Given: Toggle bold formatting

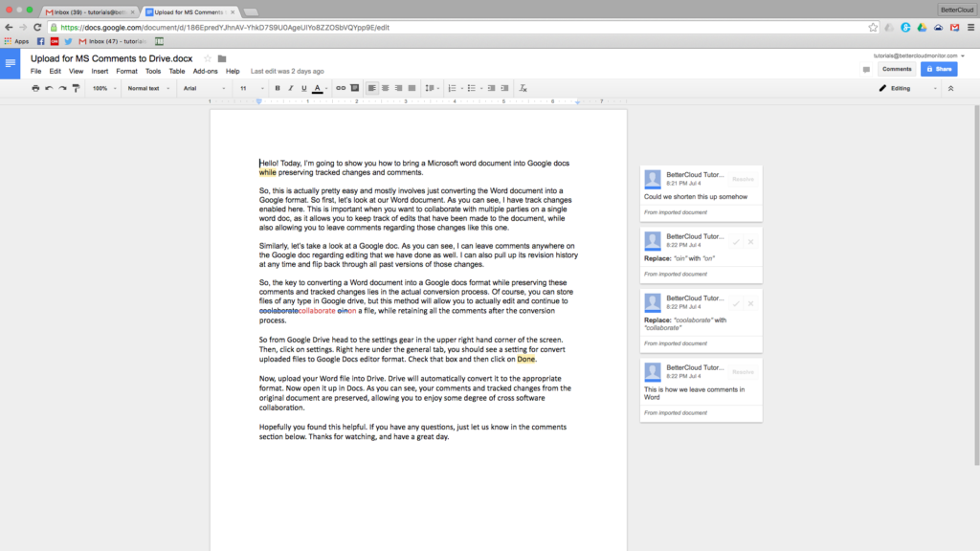Looking at the screenshot, I should 278,88.
